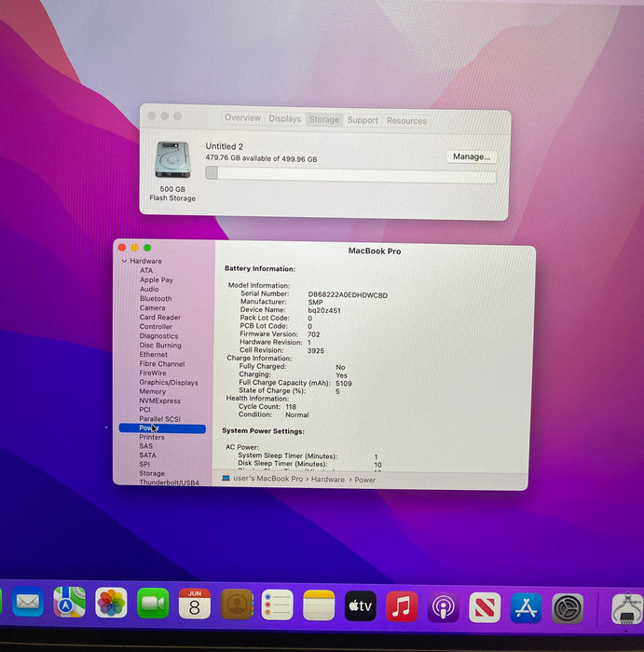The width and height of the screenshot is (644, 652).
Task: Click user's MacBook Pro in path bar
Action: pos(267,479)
